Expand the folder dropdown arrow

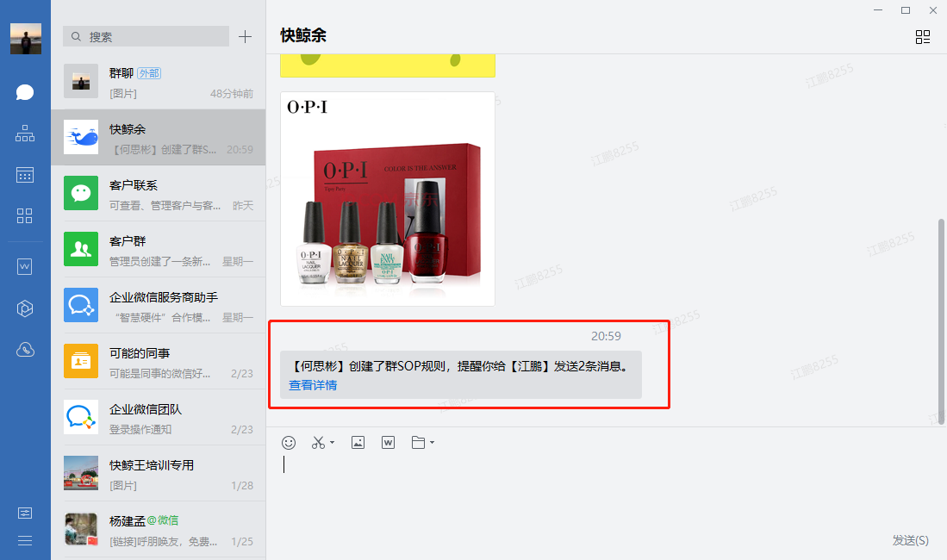pyautogui.click(x=432, y=443)
